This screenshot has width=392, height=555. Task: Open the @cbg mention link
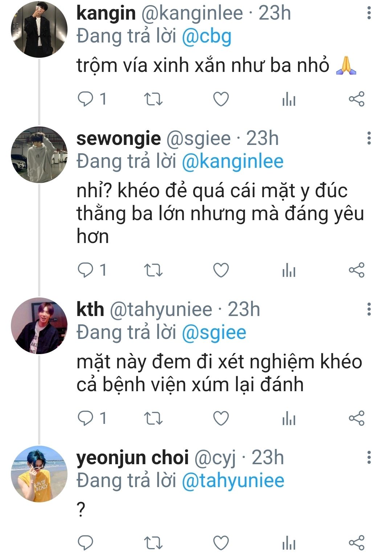[206, 37]
